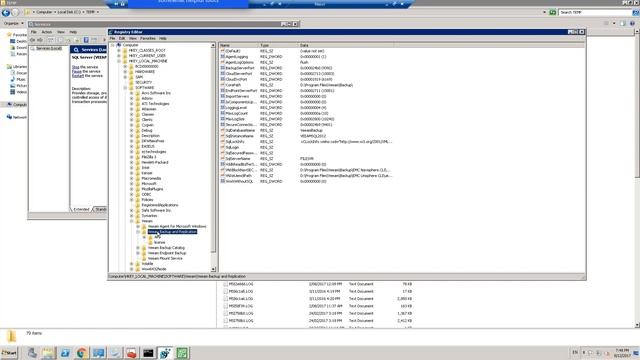Image resolution: width=640 pixels, height=360 pixels.
Task: Open the Organize dropdown in Explorer
Action: 13,24
